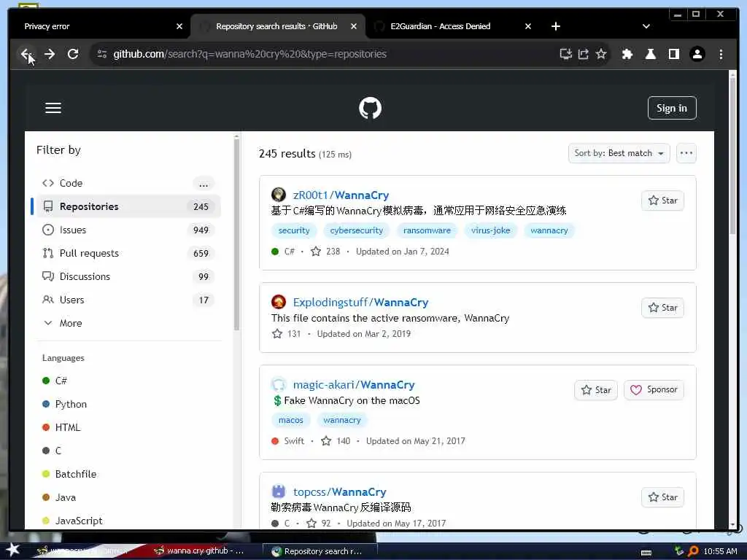
Task: Select Repository search results GitHub tab
Action: (x=278, y=26)
